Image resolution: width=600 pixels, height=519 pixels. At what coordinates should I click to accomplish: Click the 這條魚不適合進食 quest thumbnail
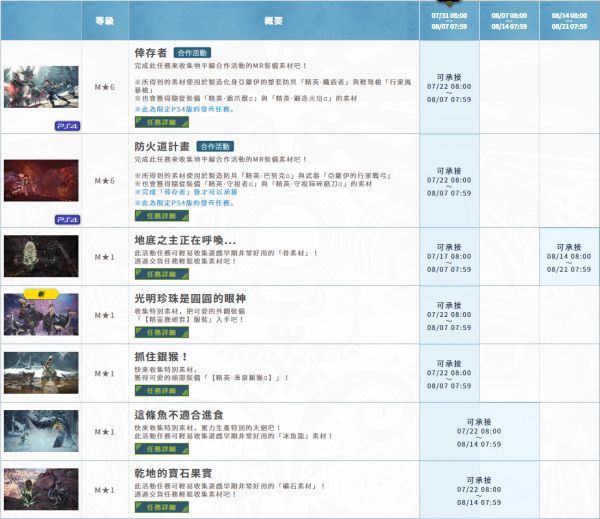pos(41,431)
